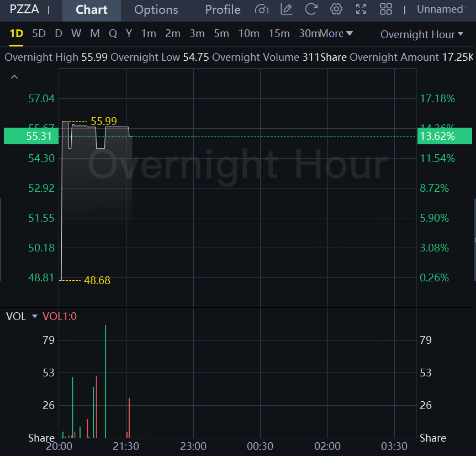Select the Chart tab
476x456 pixels.
pos(92,10)
